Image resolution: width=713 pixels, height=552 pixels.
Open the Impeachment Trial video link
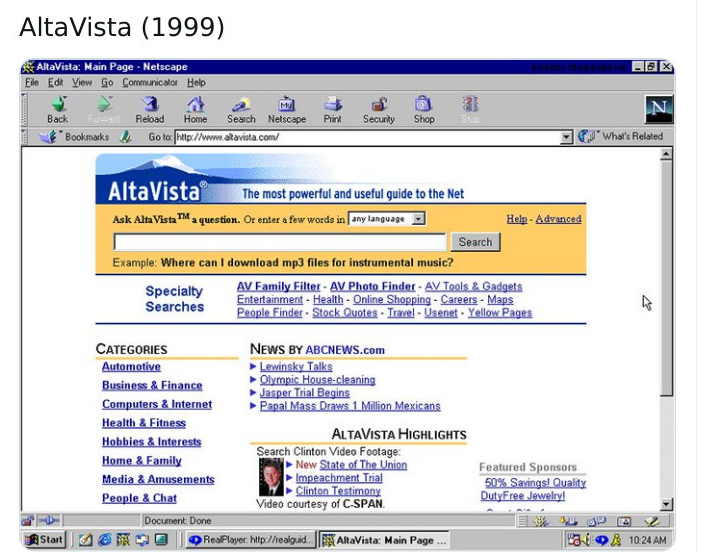click(x=339, y=477)
